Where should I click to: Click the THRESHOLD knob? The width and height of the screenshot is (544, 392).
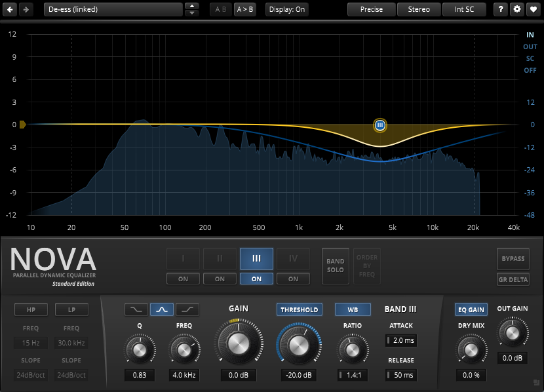pyautogui.click(x=299, y=344)
